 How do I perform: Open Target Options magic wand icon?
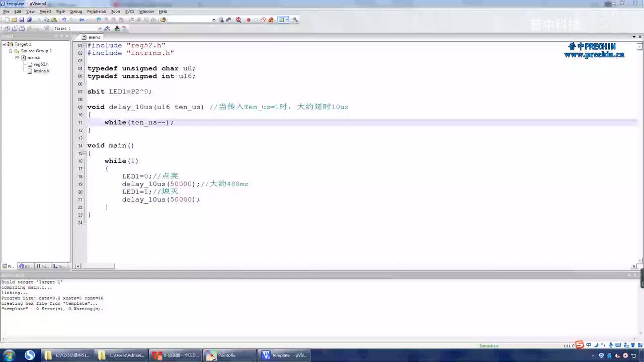click(107, 28)
